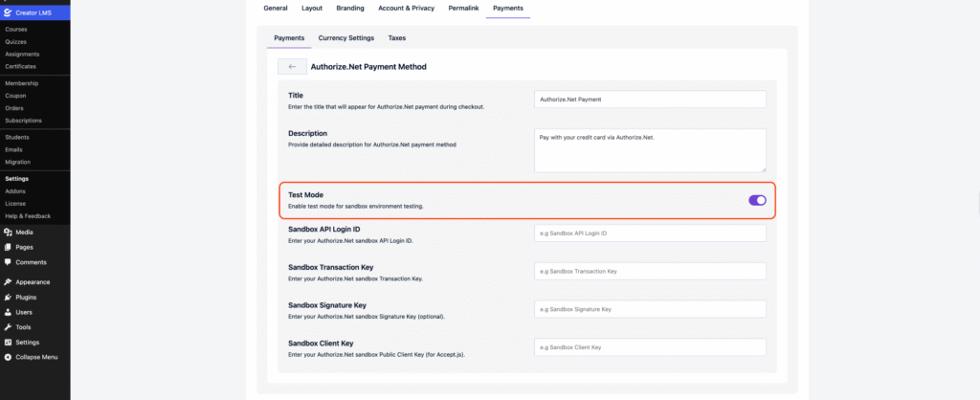Screen dimensions: 980x400
Task: Click the Appearance sidebar label
Action: [x=33, y=282]
